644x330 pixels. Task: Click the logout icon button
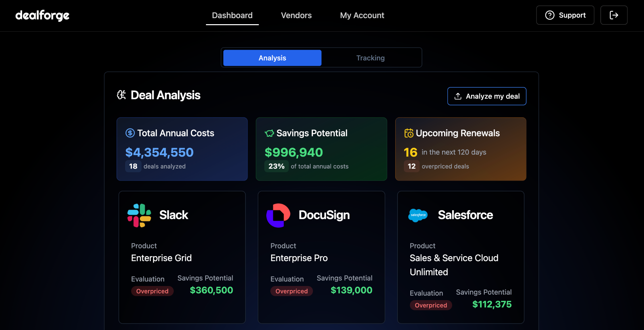[x=614, y=15]
